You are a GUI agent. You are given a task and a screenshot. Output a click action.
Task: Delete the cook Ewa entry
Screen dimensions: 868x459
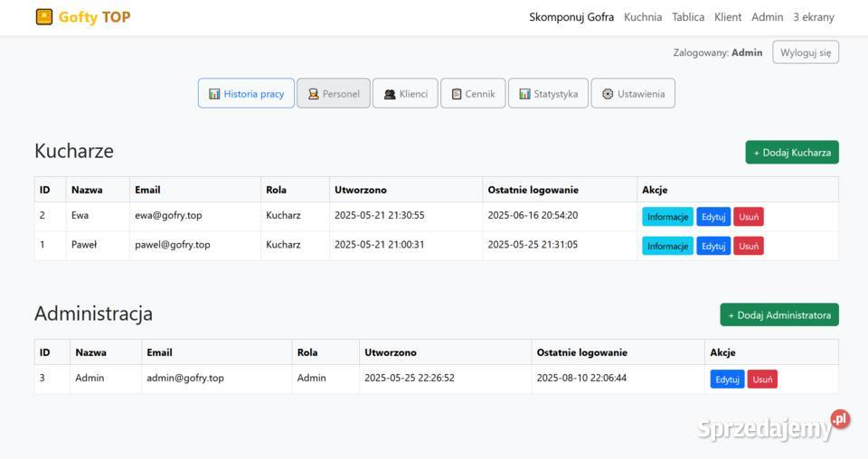(x=749, y=217)
